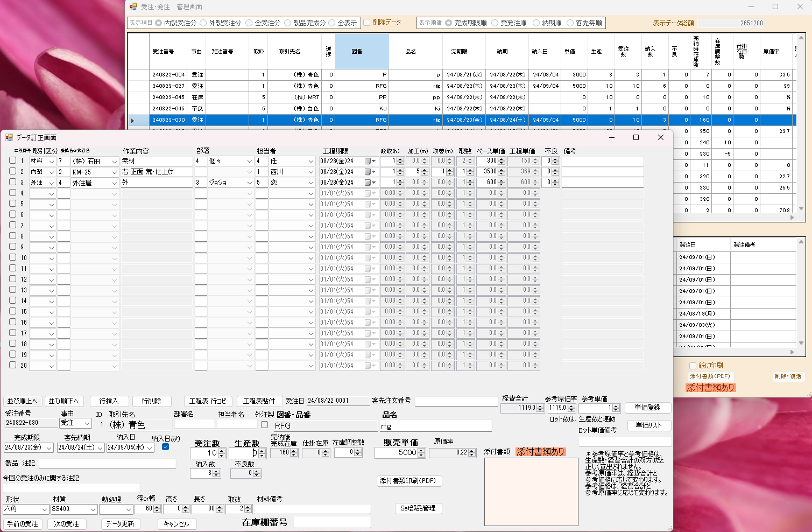Click キャンセル button

176,524
